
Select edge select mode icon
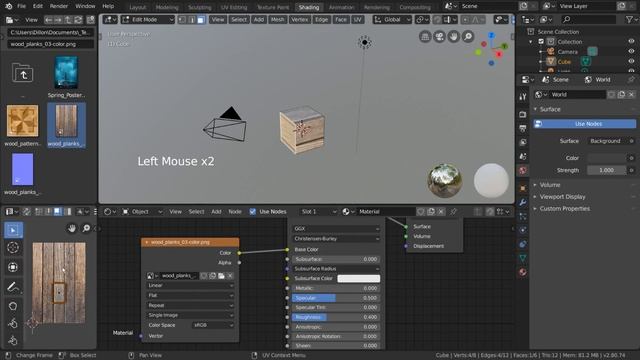click(x=191, y=20)
